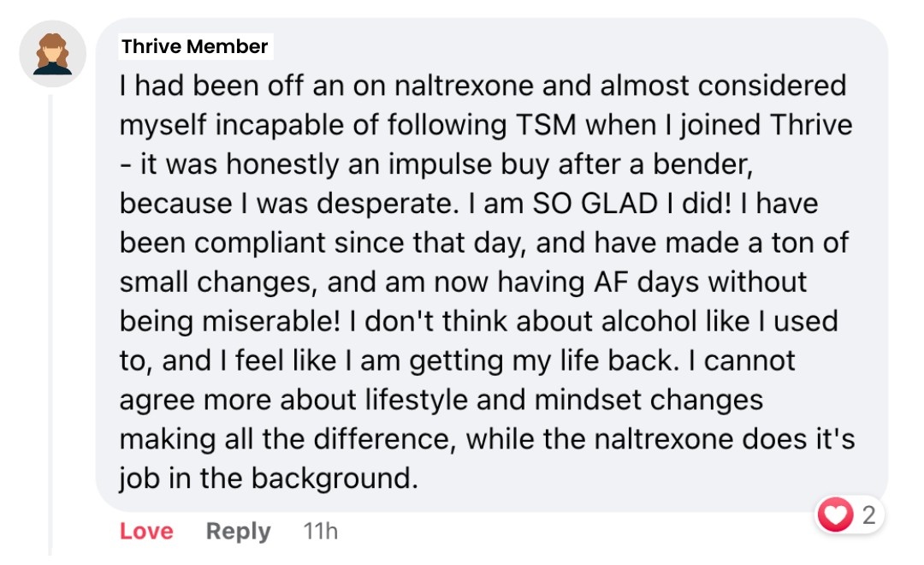
Task: Click the red heart reaction icon
Action: tap(836, 515)
